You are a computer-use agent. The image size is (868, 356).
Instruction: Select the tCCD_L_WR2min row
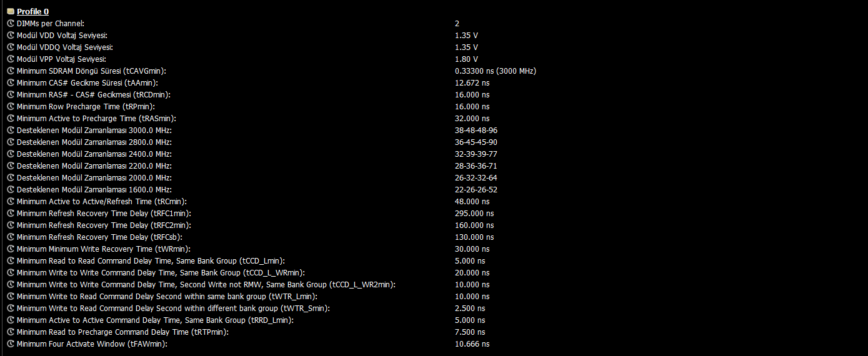[x=434, y=284]
